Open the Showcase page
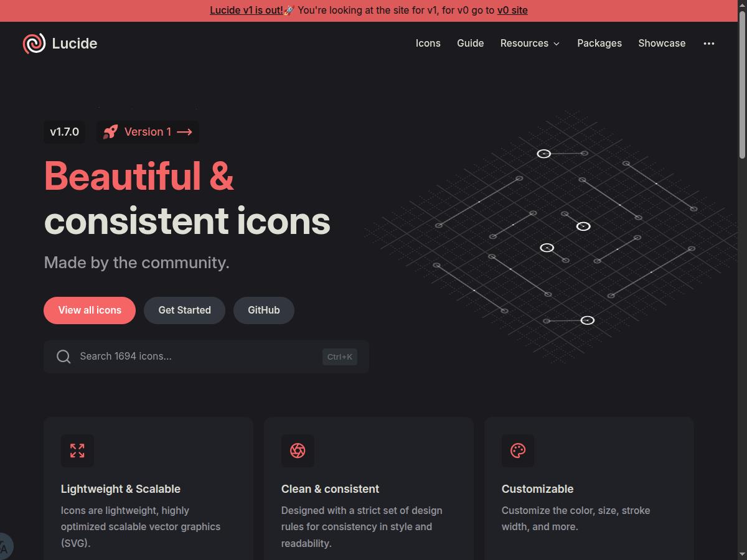 [662, 44]
